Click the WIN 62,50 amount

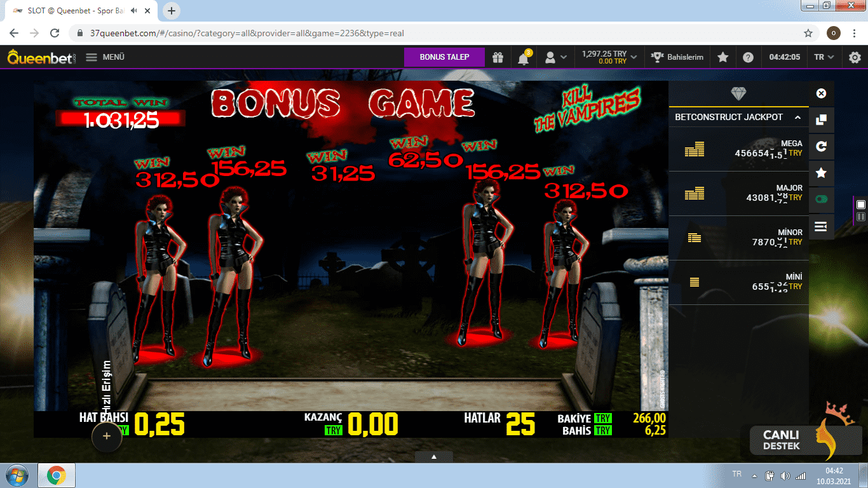pos(425,159)
